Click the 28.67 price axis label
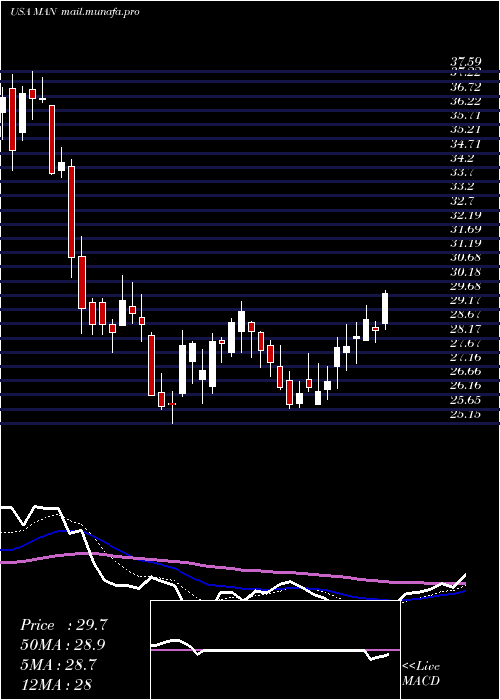Screen dimensions: 500x700 [466, 315]
